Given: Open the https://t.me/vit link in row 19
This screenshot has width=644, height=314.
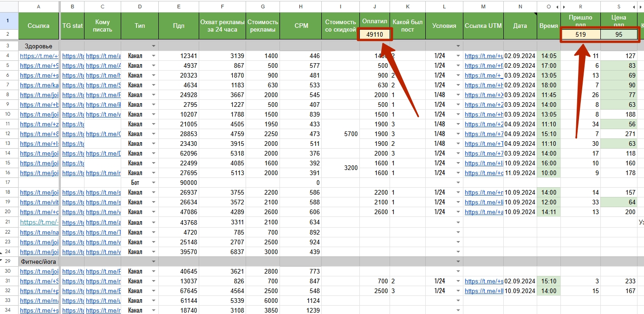Looking at the screenshot, I should click(x=39, y=203).
